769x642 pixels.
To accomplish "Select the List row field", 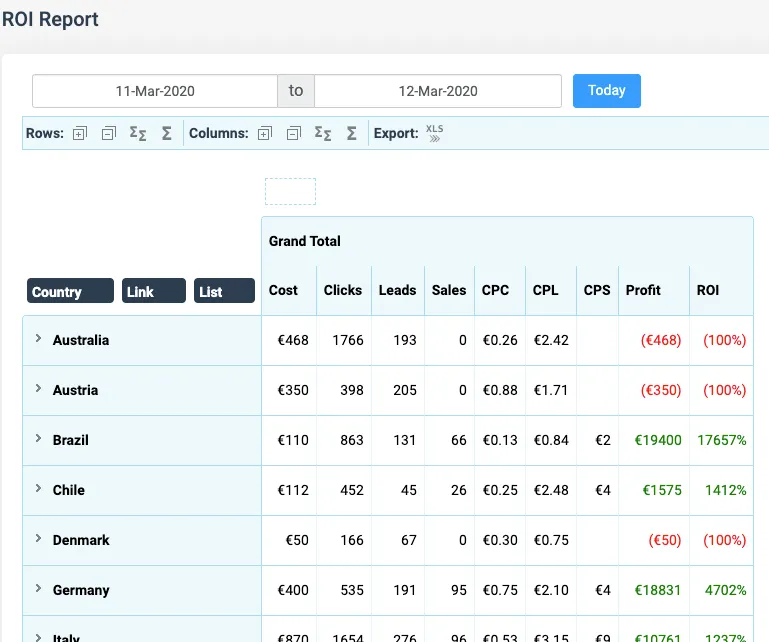I will [x=224, y=291].
